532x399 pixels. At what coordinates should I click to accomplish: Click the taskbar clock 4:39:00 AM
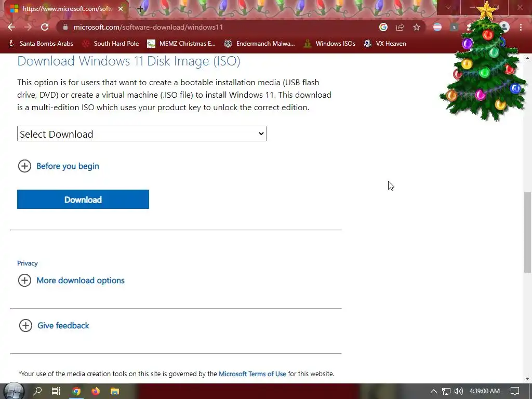[x=485, y=391]
